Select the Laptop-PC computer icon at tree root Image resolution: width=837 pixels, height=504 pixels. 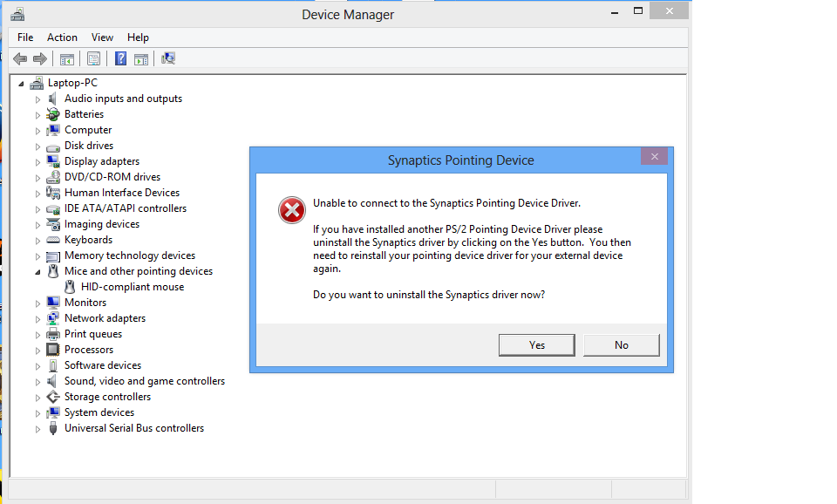click(x=37, y=83)
